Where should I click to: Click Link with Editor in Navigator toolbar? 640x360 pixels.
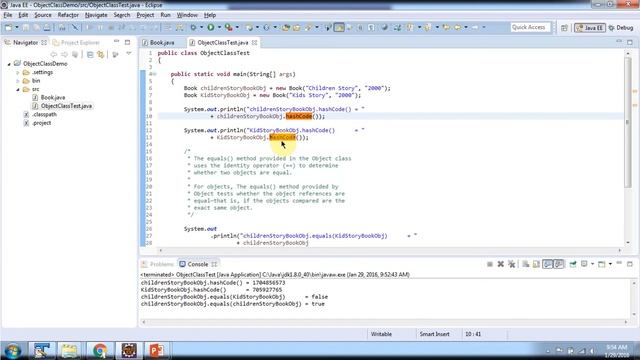click(x=100, y=54)
